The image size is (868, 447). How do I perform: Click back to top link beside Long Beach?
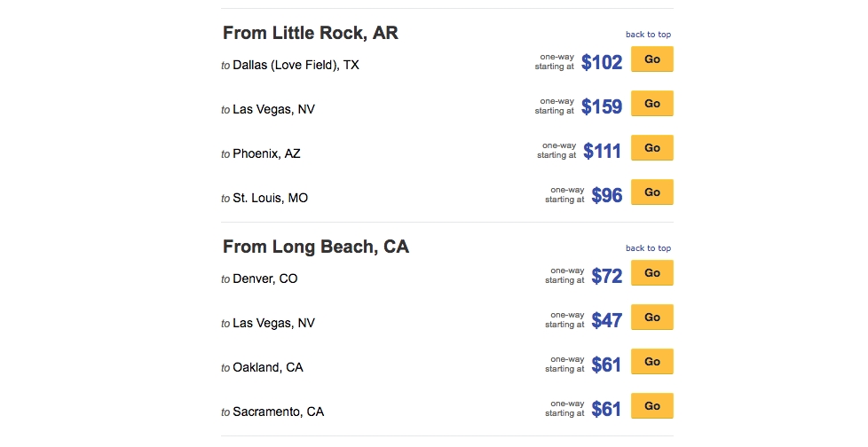(x=648, y=248)
